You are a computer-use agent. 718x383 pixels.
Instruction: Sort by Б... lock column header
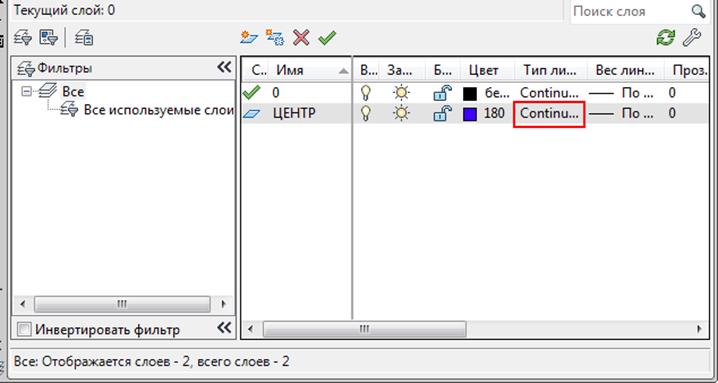[x=443, y=71]
